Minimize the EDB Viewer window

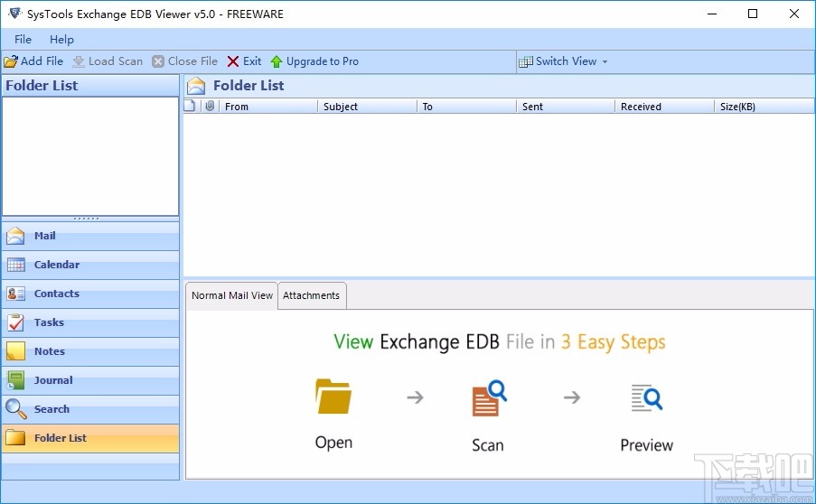point(712,14)
